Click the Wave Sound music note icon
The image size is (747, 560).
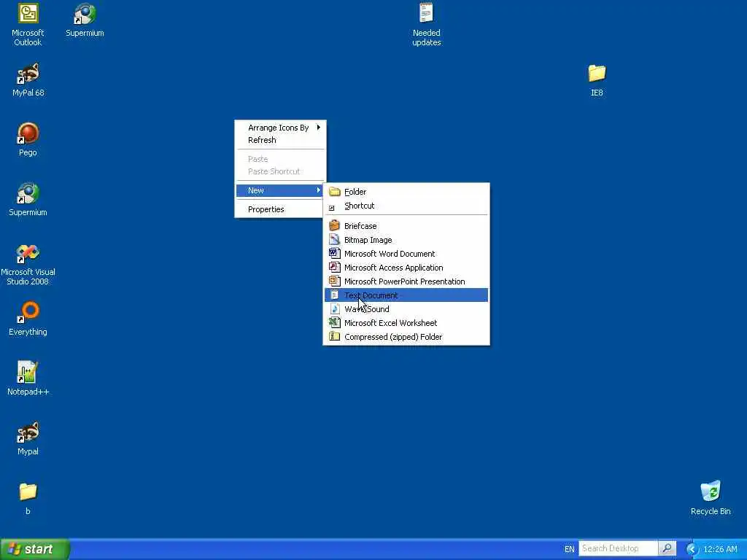tap(334, 308)
